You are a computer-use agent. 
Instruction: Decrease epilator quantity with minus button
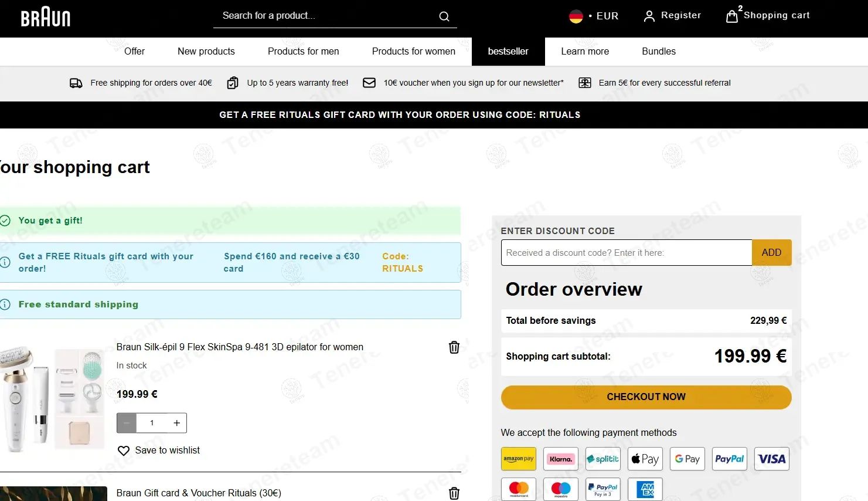click(x=127, y=423)
